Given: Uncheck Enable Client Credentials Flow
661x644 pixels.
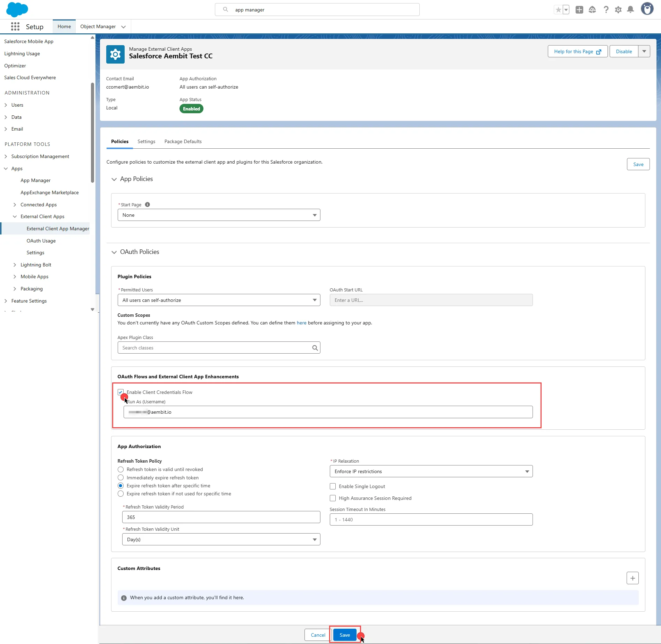Looking at the screenshot, I should pos(120,392).
